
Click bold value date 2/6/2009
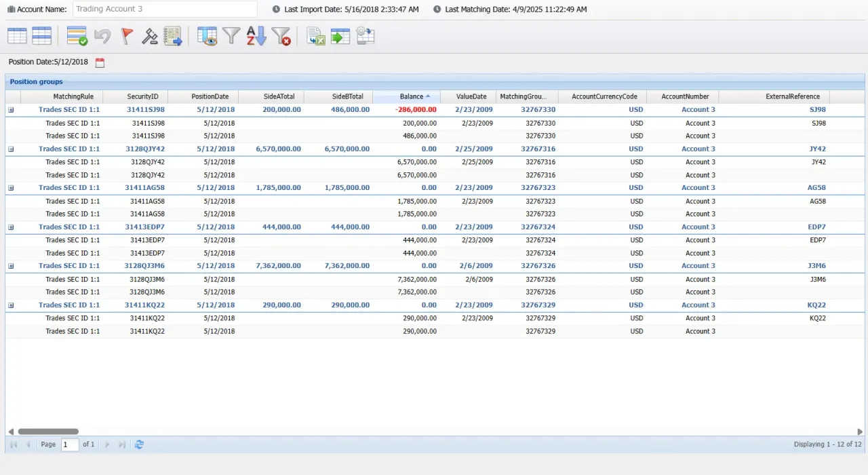(x=476, y=266)
